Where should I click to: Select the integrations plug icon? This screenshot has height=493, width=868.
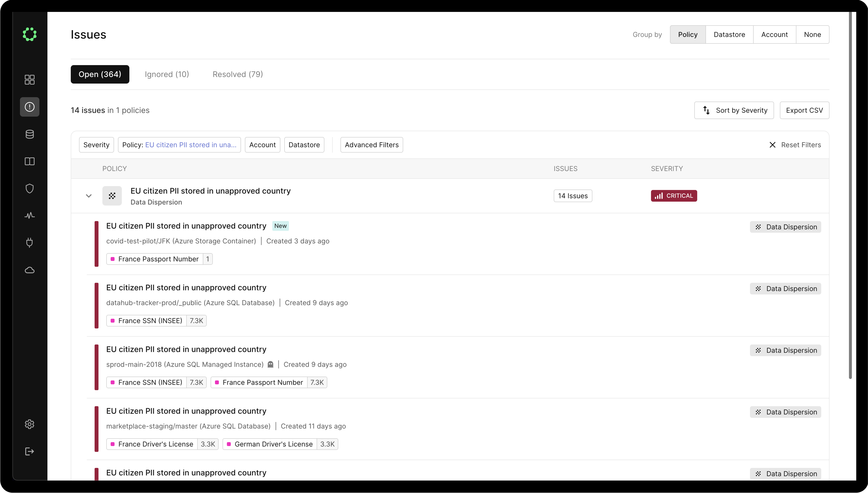[x=30, y=243]
